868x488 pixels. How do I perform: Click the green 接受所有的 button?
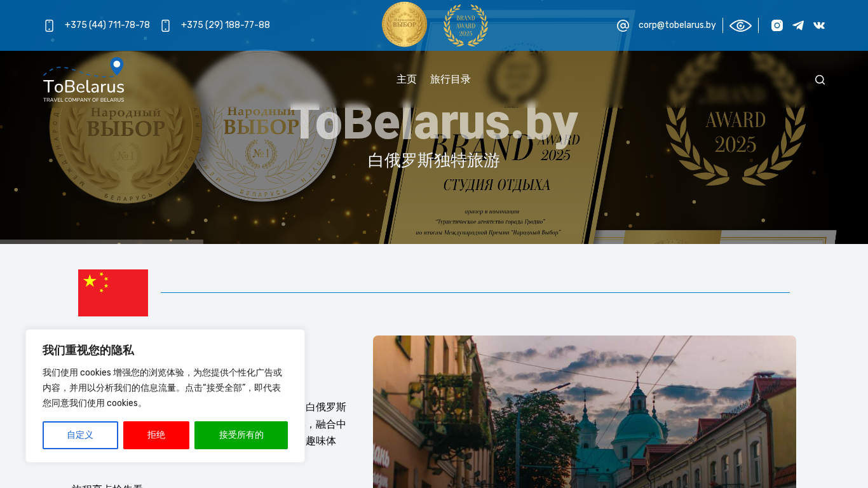pyautogui.click(x=241, y=435)
